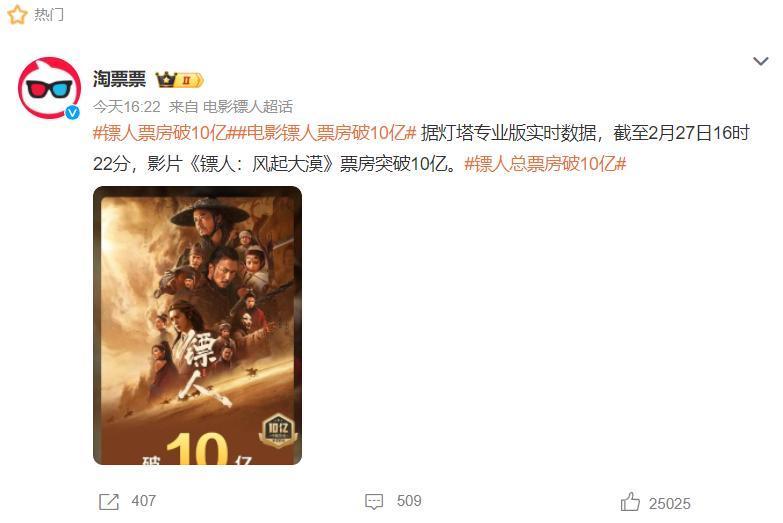
Task: Click the post text about 灯塔专业版 data
Action: coord(421,149)
